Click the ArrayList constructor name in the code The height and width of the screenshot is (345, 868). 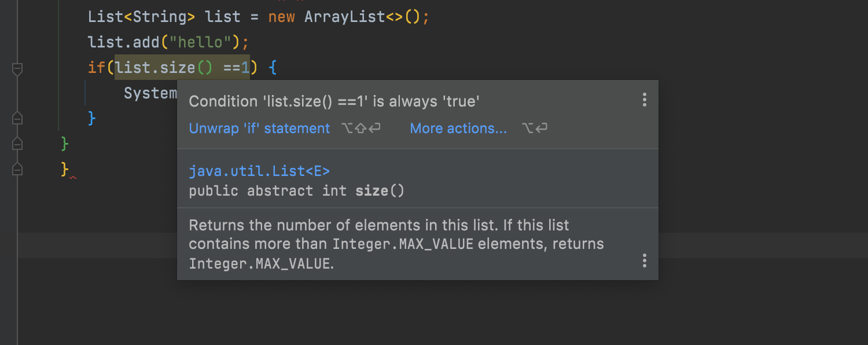[345, 17]
